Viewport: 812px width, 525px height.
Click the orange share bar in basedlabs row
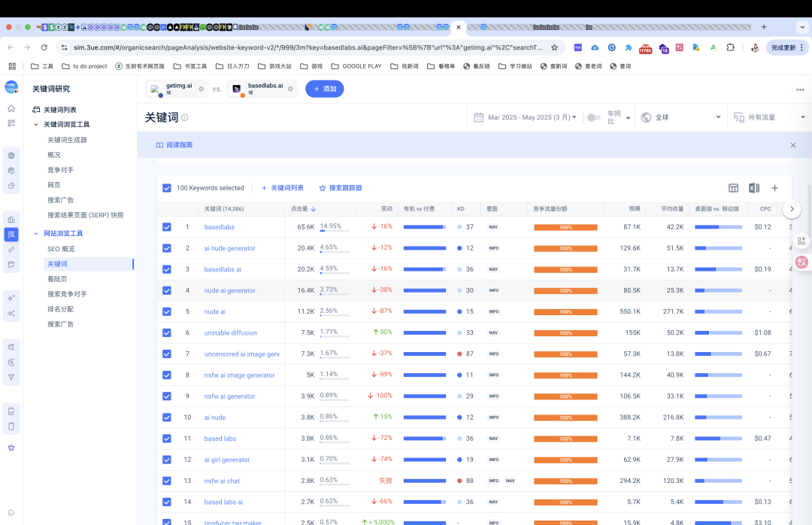tap(565, 227)
